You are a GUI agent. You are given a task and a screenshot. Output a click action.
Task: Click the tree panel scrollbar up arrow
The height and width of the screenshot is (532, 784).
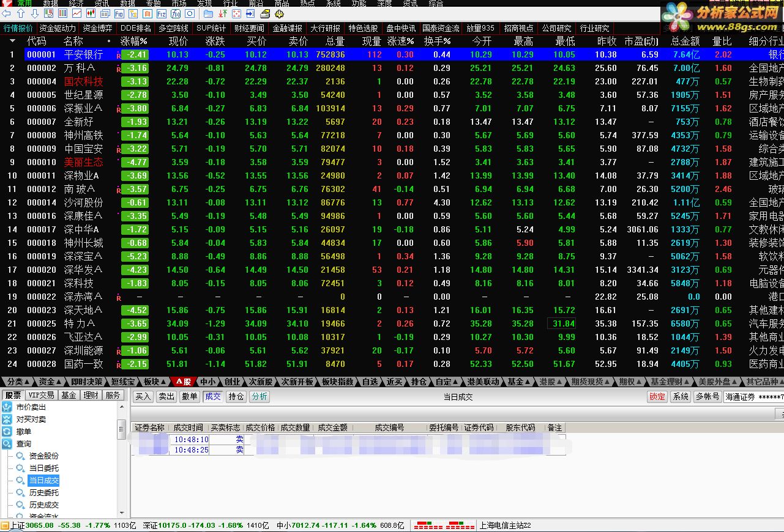[122, 407]
